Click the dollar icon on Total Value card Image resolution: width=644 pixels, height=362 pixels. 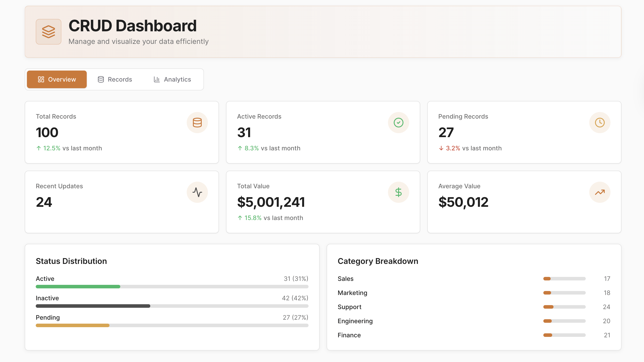click(x=399, y=192)
